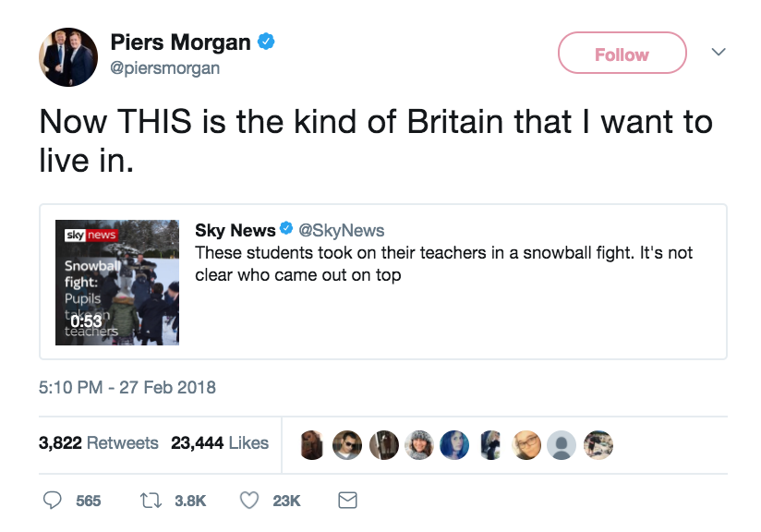View the 3,822 Retweets list

click(x=98, y=443)
